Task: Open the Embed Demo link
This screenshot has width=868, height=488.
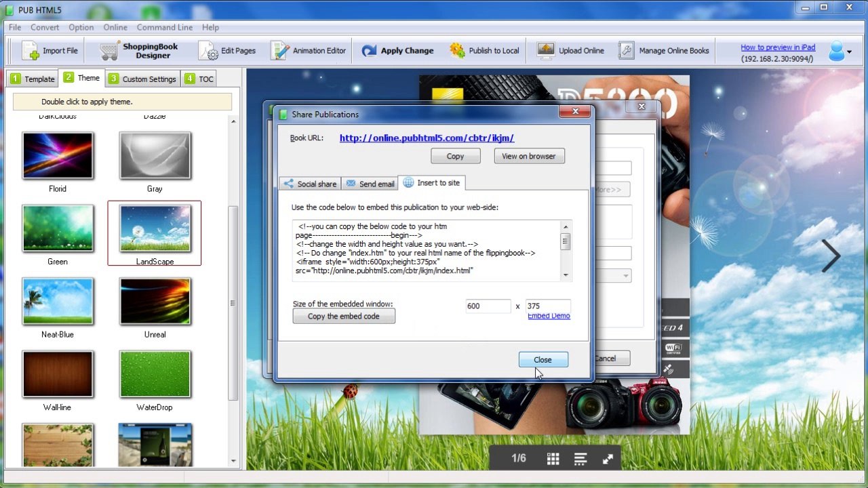Action: [x=549, y=316]
